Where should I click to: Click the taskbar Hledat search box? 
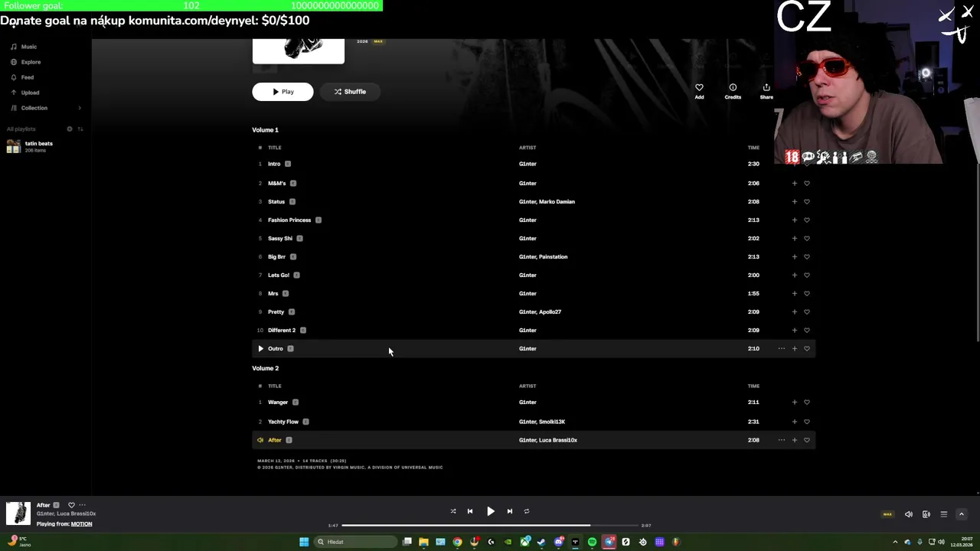(x=356, y=542)
